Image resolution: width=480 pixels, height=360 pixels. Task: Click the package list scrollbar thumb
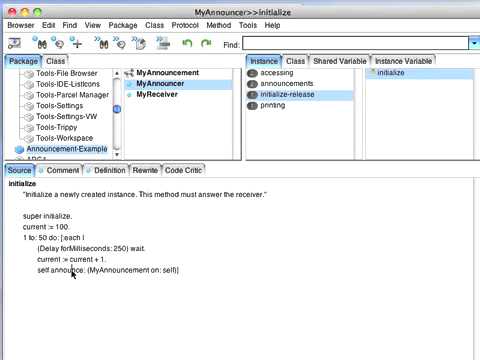(x=117, y=109)
